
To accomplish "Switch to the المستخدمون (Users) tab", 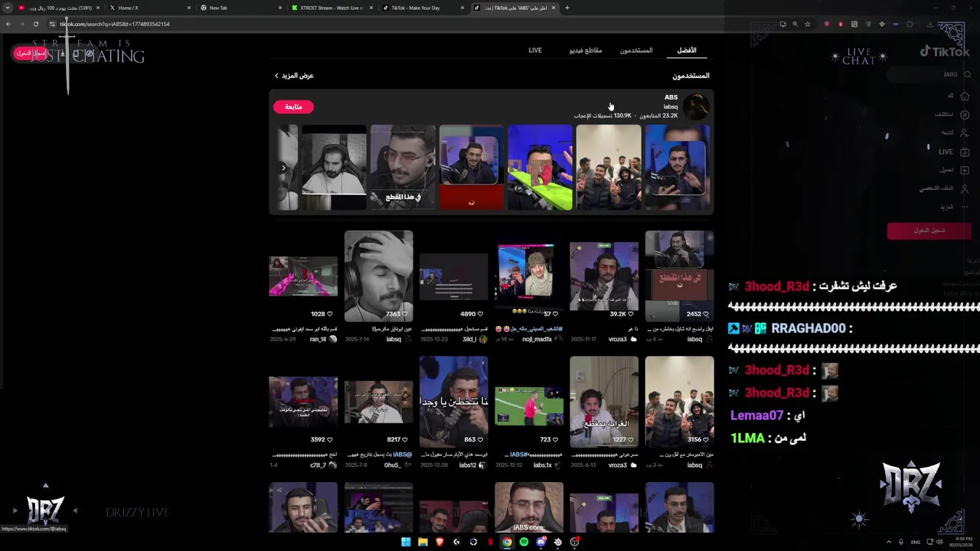I will (x=636, y=51).
